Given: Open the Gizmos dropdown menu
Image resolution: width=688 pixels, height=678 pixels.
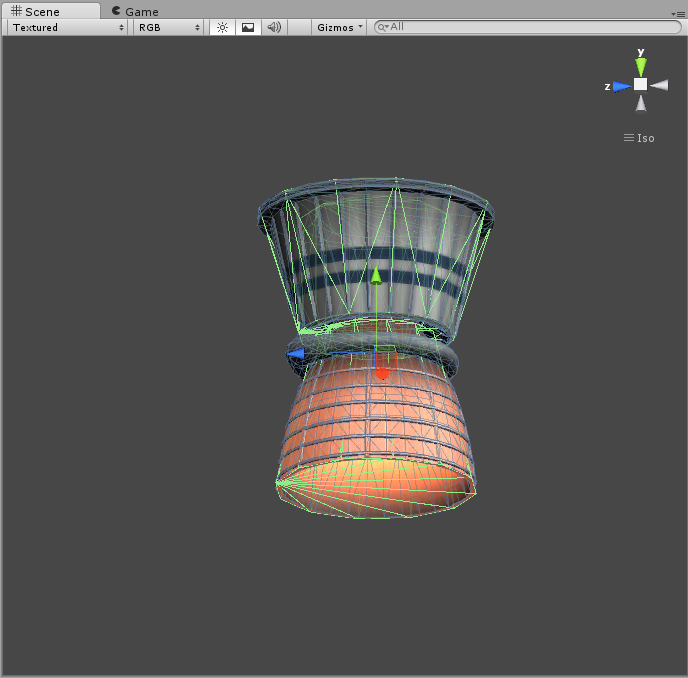Looking at the screenshot, I should click(x=339, y=27).
